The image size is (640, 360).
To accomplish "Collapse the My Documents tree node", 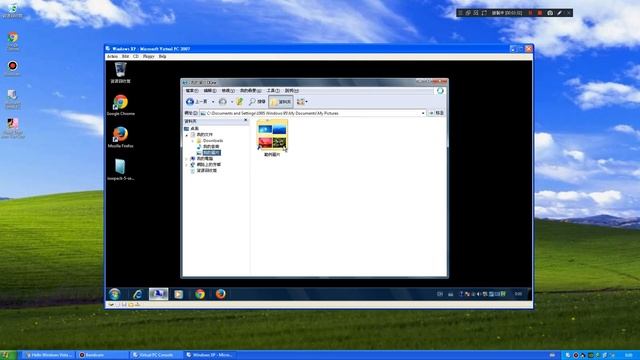I will point(187,135).
